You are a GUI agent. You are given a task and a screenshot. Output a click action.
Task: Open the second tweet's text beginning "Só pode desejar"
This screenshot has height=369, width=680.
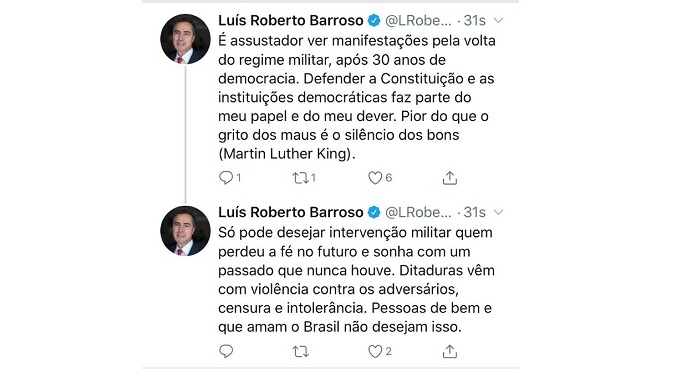point(356,280)
